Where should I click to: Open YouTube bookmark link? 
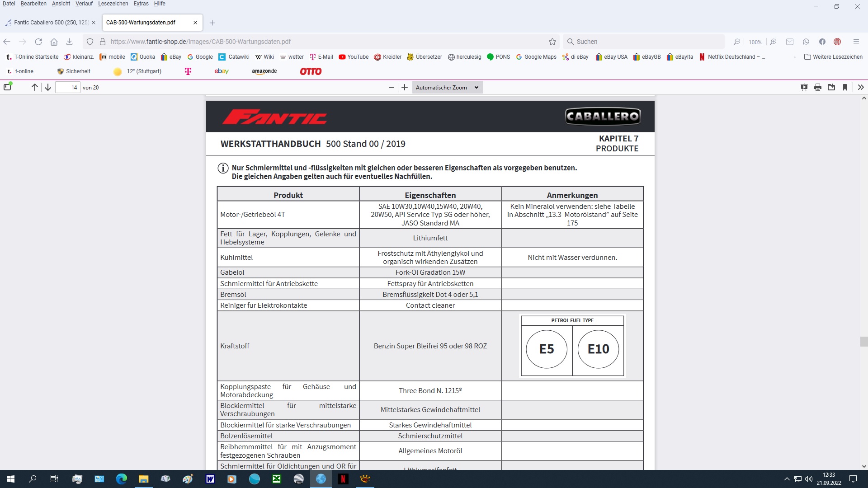coord(354,57)
